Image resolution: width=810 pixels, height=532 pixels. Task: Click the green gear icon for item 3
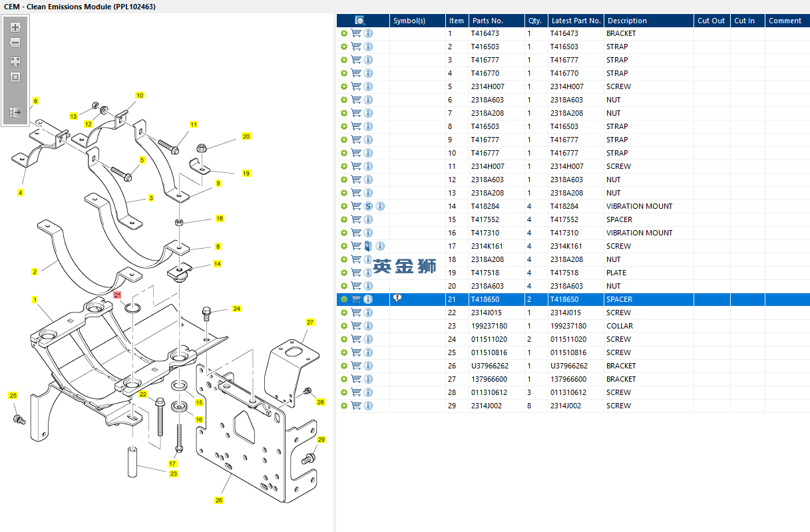point(344,60)
